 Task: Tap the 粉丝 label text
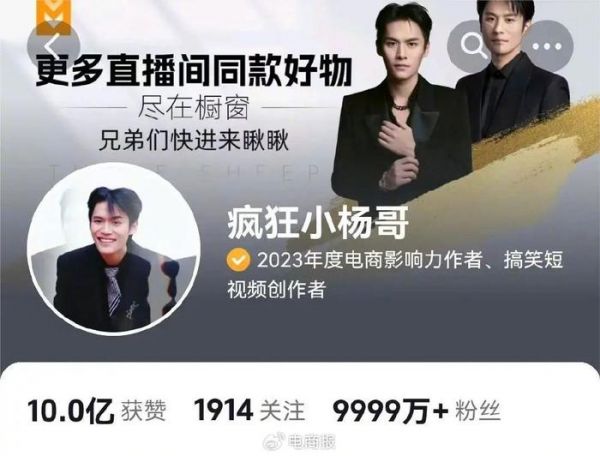pyautogui.click(x=478, y=411)
